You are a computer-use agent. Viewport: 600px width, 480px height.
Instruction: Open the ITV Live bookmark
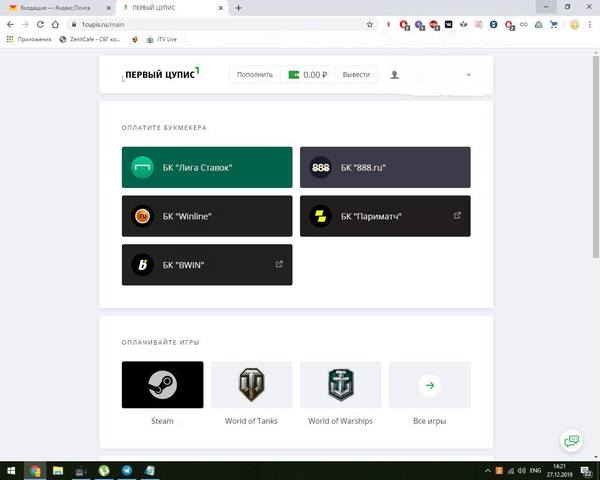click(161, 39)
